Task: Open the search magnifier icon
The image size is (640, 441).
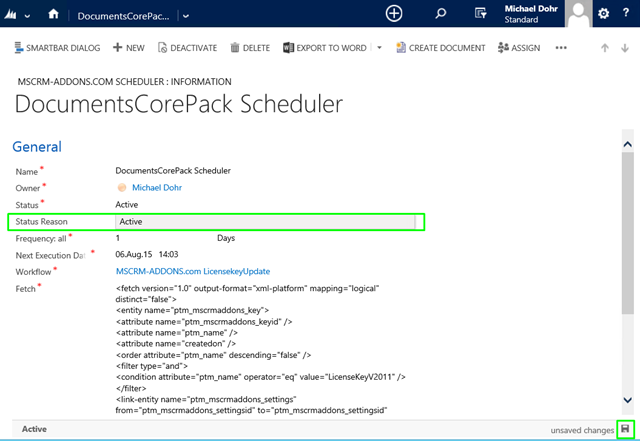Action: tap(440, 13)
